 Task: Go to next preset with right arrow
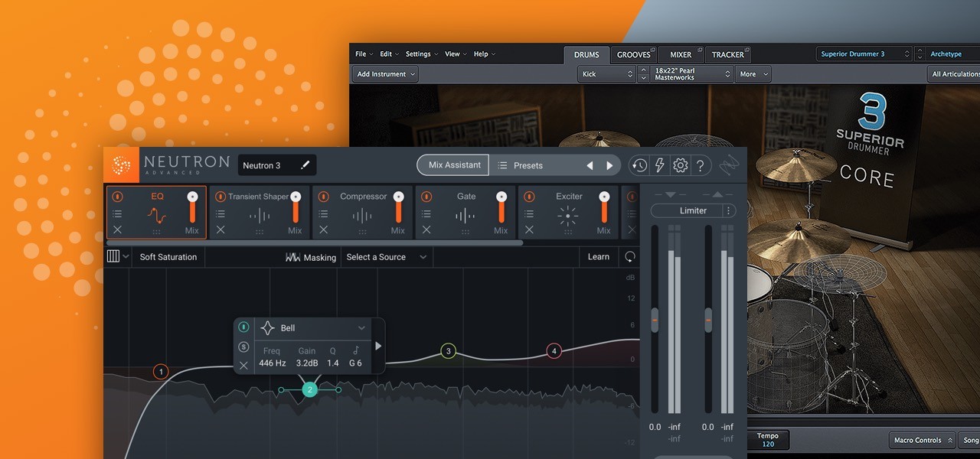click(x=609, y=165)
